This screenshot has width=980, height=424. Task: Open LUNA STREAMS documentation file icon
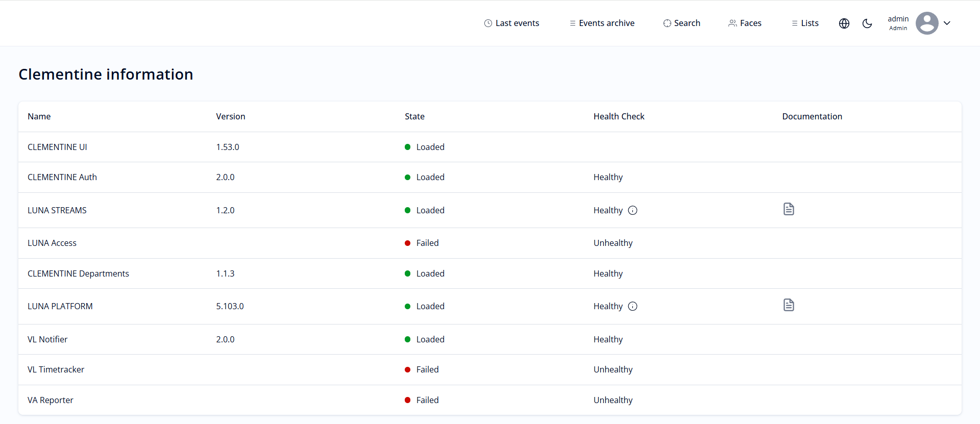789,209
